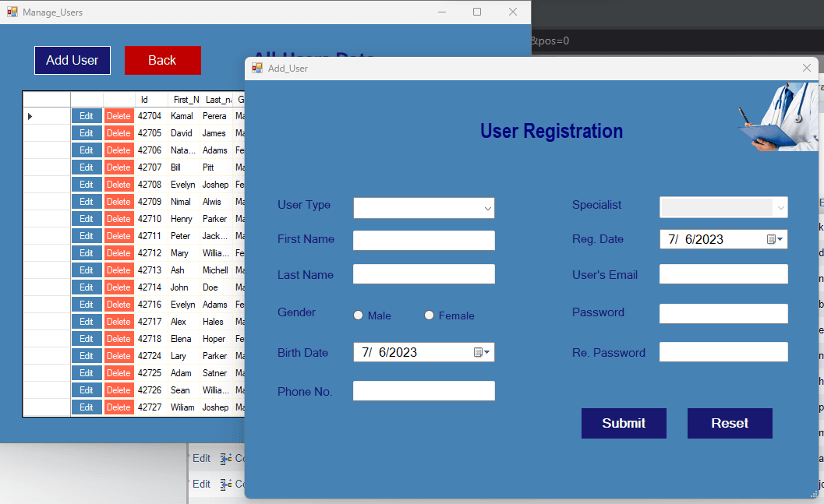
Task: Click the Add_User window title bar icon
Action: pyautogui.click(x=256, y=69)
